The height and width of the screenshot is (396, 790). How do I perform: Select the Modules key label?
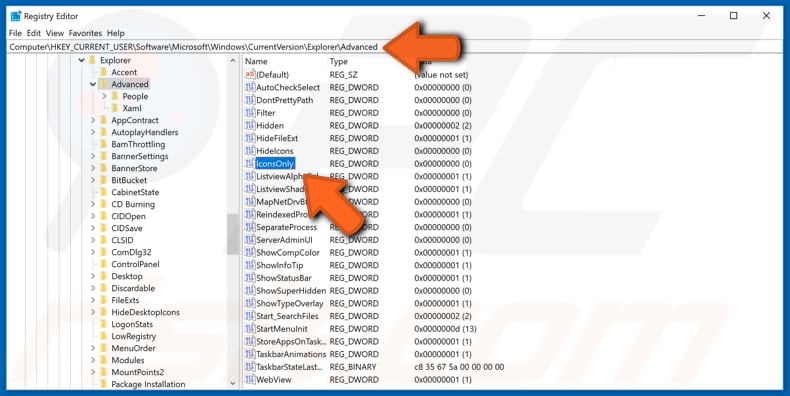pyautogui.click(x=128, y=360)
